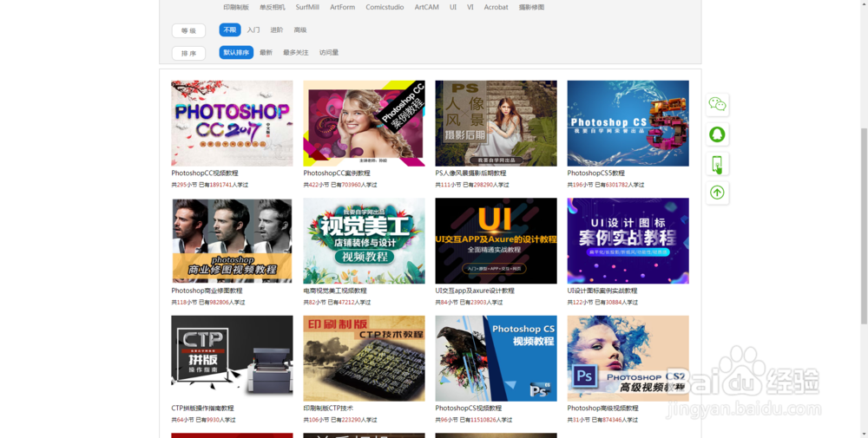Click Photoshop高级视频教程 title link
Viewport: 868px width, 438px height.
click(603, 409)
